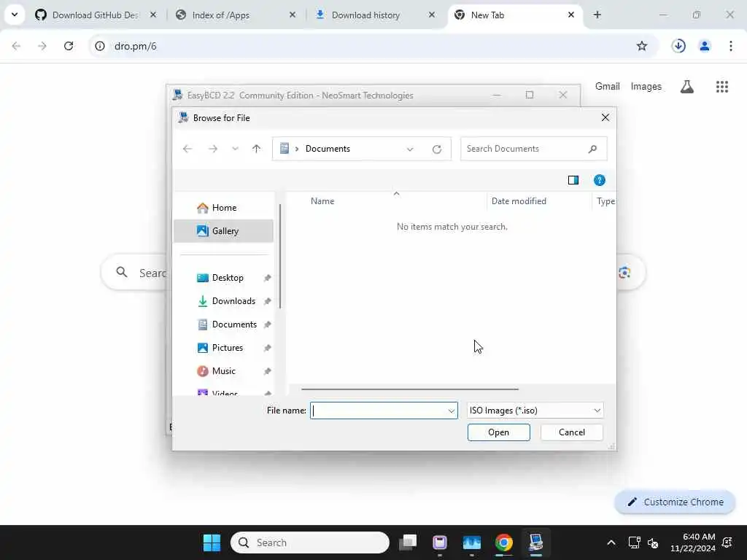
Task: Close the Browse for File dialog
Action: coord(605,117)
